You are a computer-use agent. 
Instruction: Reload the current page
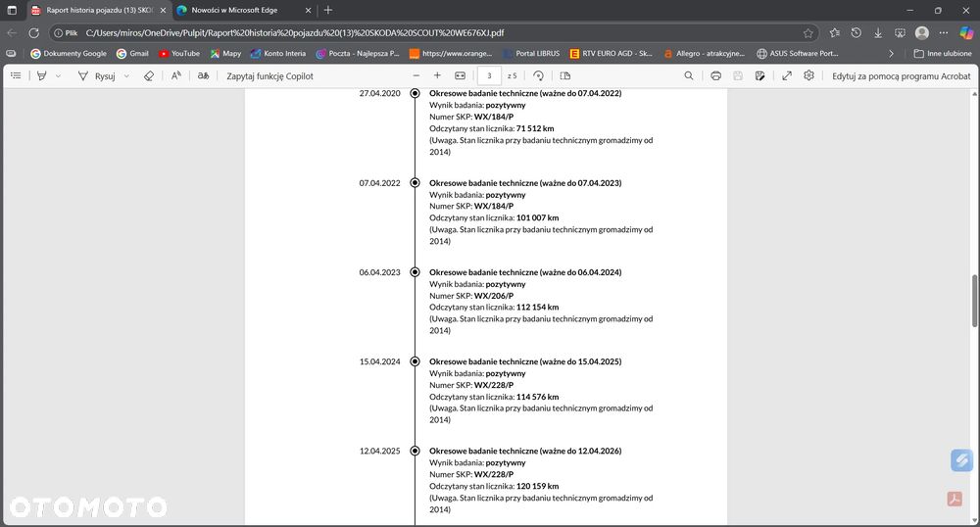[x=33, y=33]
